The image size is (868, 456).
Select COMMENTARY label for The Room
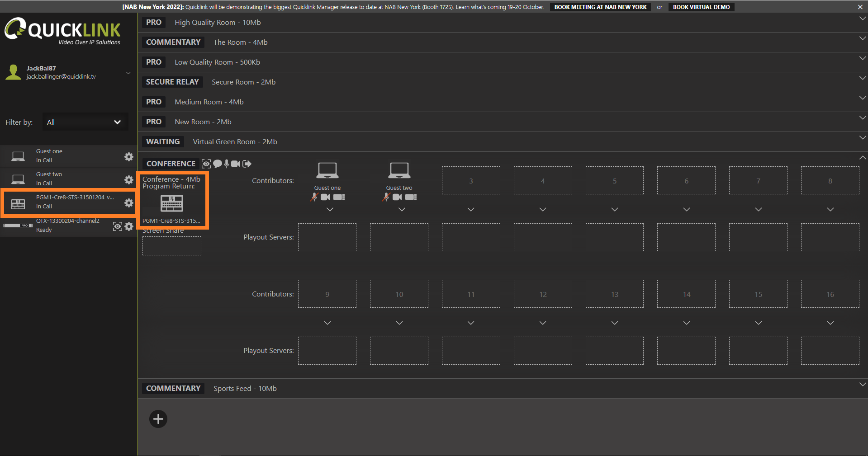tap(173, 42)
